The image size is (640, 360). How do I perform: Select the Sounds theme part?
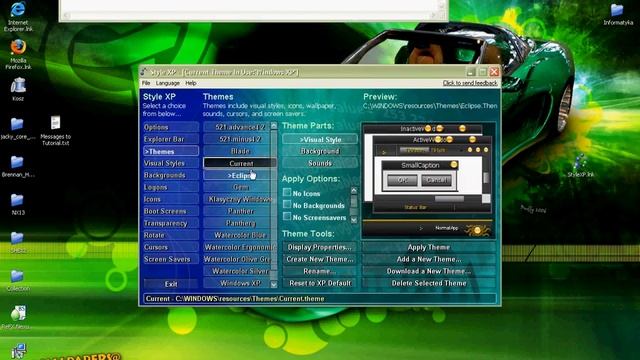click(320, 163)
